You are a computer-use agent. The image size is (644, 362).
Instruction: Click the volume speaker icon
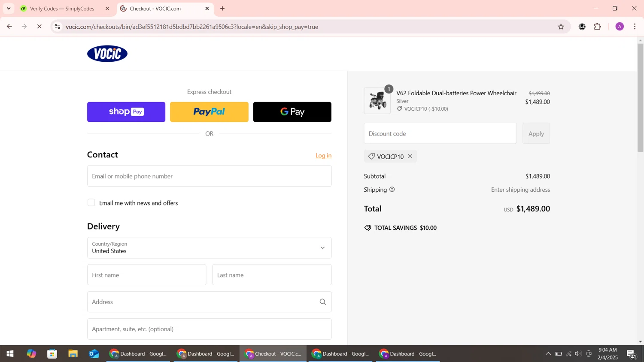pyautogui.click(x=579, y=354)
